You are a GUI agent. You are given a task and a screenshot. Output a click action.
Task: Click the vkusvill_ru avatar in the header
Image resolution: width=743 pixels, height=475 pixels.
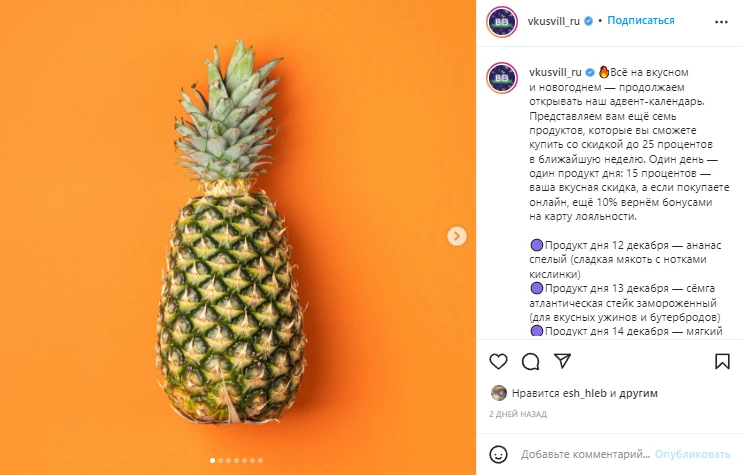tap(502, 21)
